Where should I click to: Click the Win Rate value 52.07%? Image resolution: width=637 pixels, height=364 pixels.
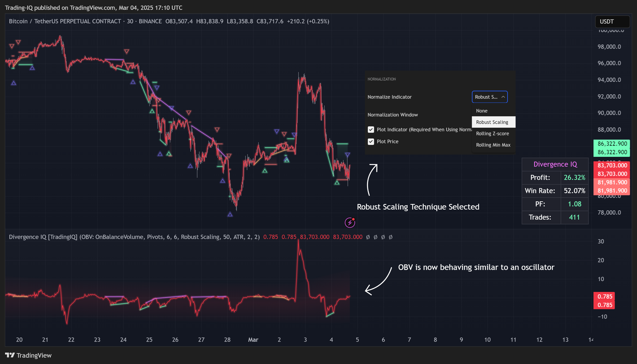574,191
